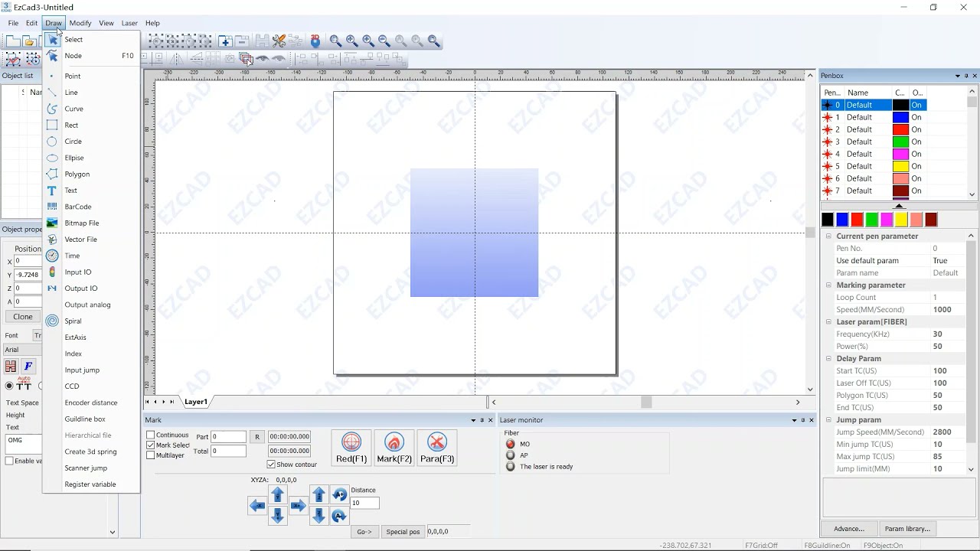Viewport: 980px width, 551px height.
Task: Start red light preview with Red(F1)
Action: tap(351, 448)
